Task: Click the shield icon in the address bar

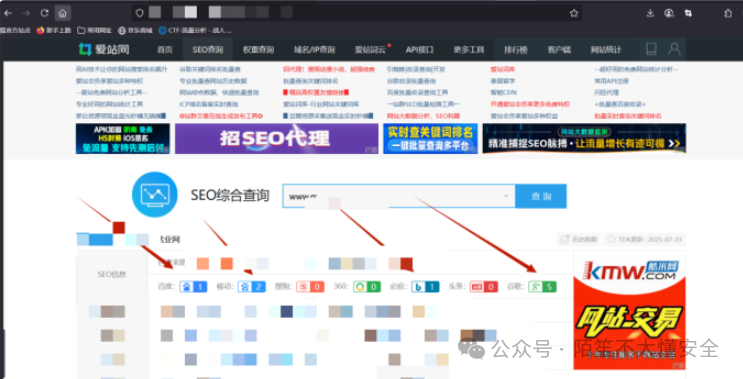Action: click(x=139, y=13)
